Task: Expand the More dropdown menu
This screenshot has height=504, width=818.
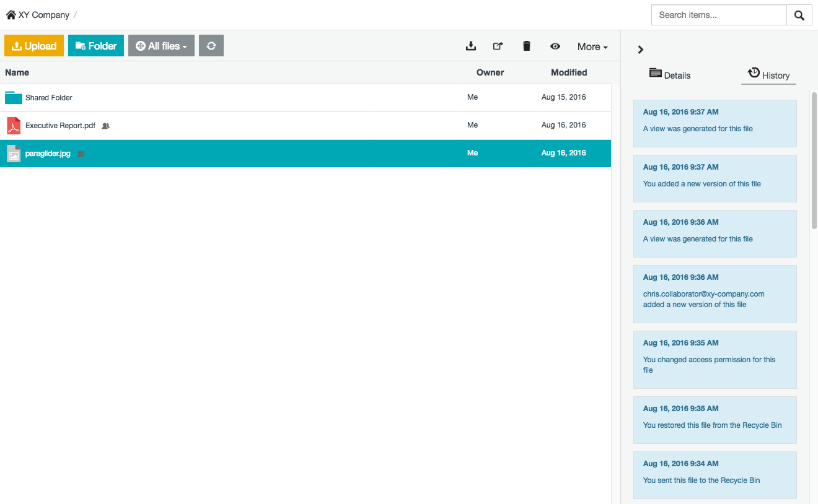Action: tap(592, 46)
